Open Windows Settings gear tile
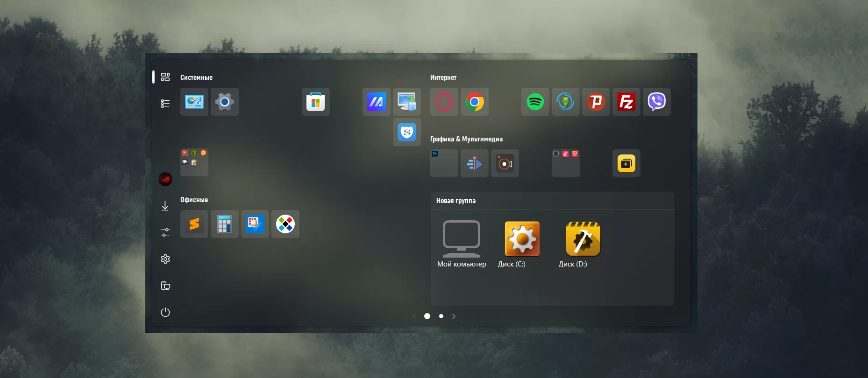 tap(225, 102)
